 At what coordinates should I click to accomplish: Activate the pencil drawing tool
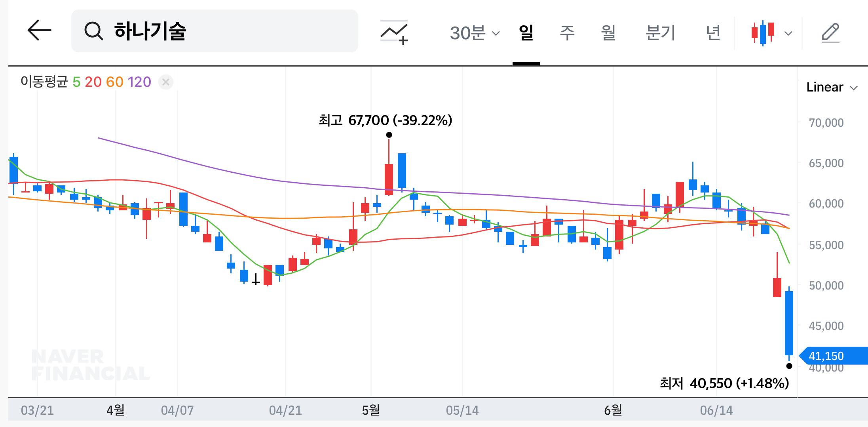click(830, 33)
